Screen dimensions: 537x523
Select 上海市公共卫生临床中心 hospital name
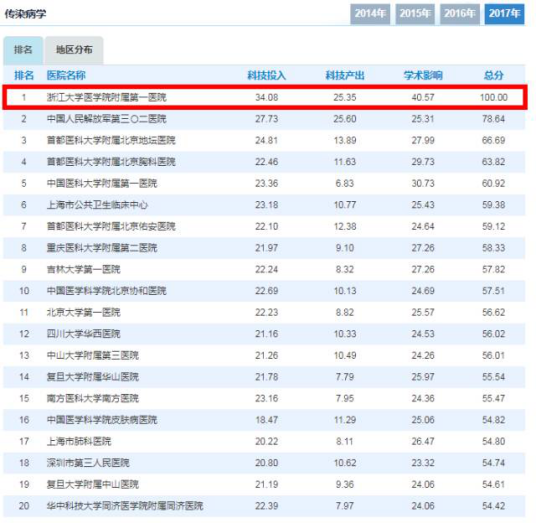point(97,205)
